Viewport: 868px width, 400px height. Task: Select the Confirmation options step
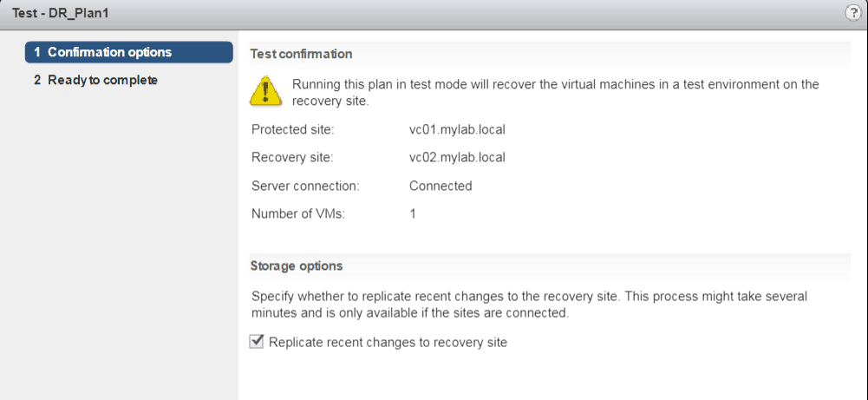pos(128,52)
